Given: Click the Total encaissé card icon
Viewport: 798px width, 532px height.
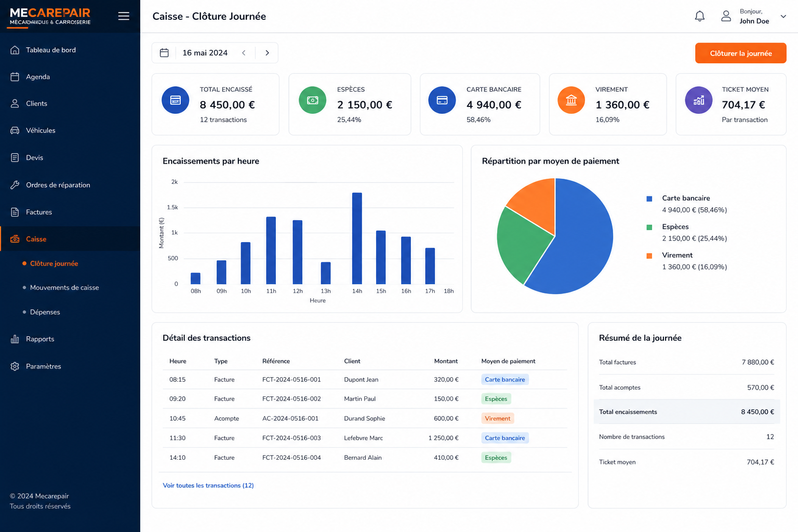Looking at the screenshot, I should click(176, 100).
